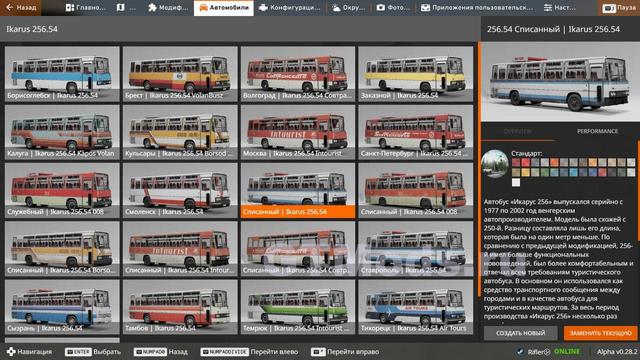Pick the lone white swatch below the palette
The image size is (640, 360).
(516, 182)
